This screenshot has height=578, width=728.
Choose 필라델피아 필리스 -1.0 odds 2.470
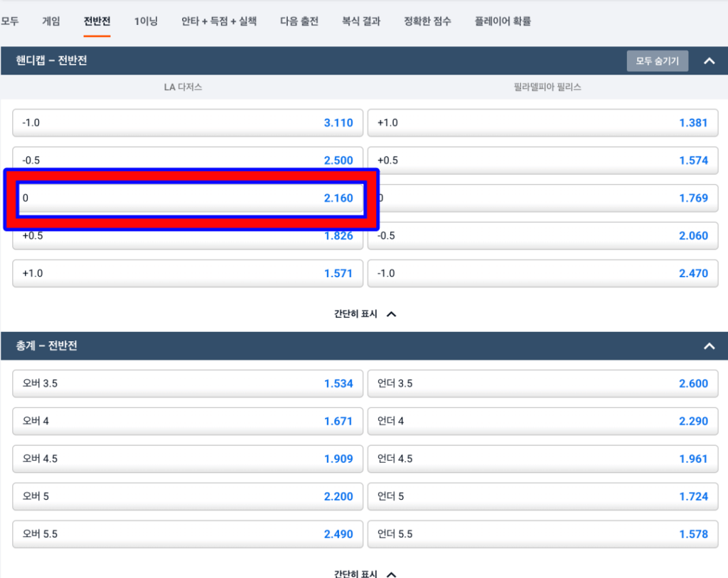tap(542, 273)
